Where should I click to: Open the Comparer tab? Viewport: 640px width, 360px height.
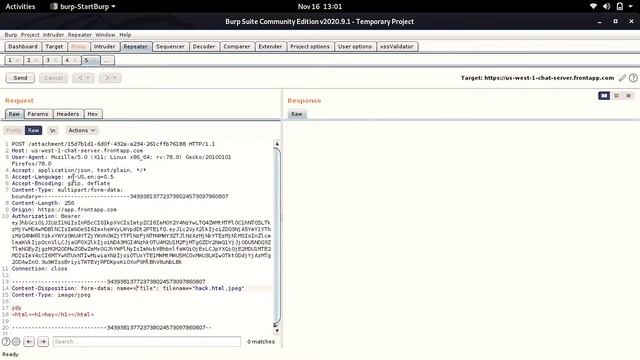point(237,47)
